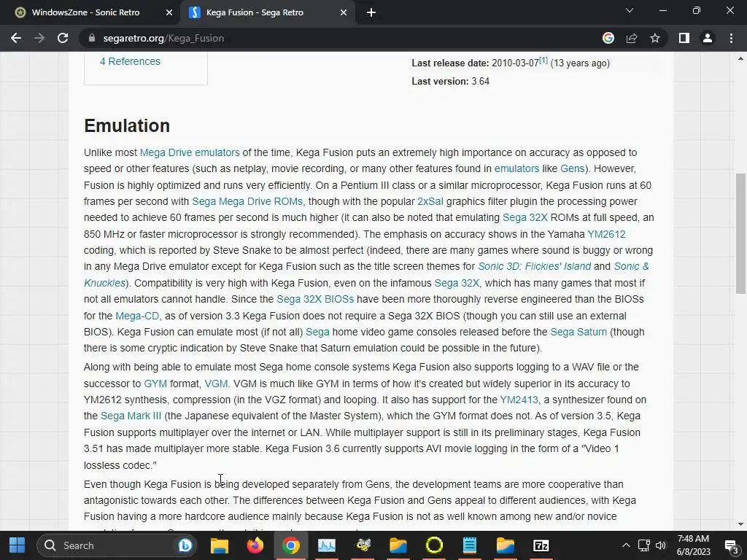Open the Mega Drive emulators link
Viewport: 747px width, 560px height.
click(190, 152)
